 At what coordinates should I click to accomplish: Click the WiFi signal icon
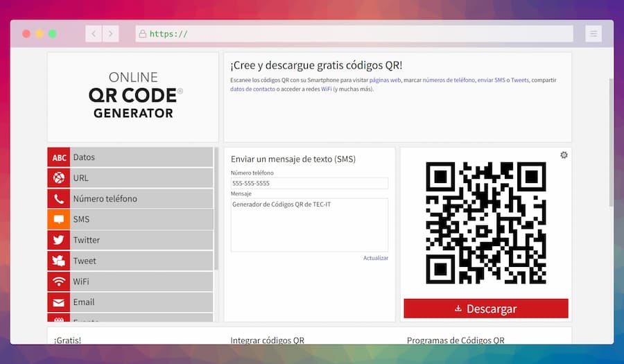point(59,281)
